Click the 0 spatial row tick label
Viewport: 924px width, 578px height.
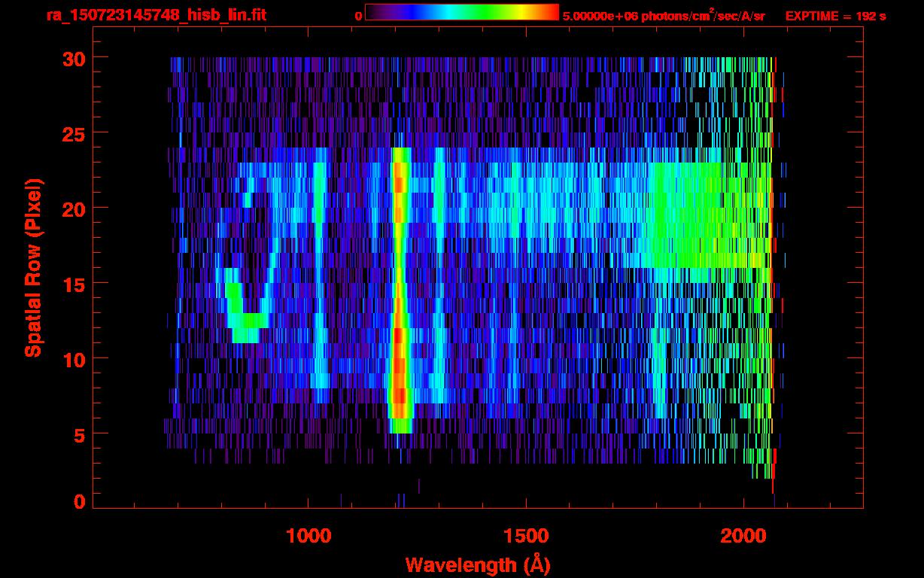click(79, 502)
